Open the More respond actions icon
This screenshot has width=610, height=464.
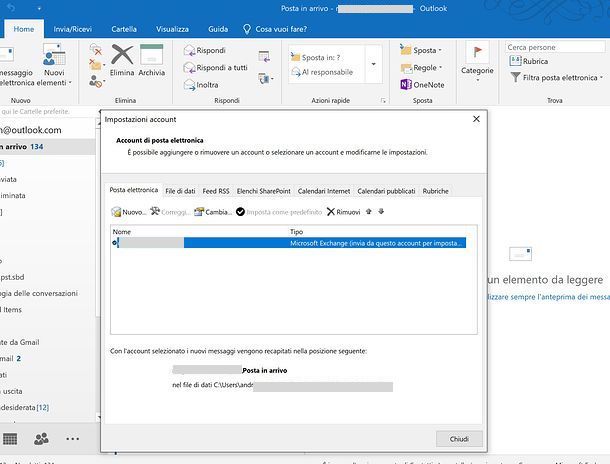(x=266, y=79)
